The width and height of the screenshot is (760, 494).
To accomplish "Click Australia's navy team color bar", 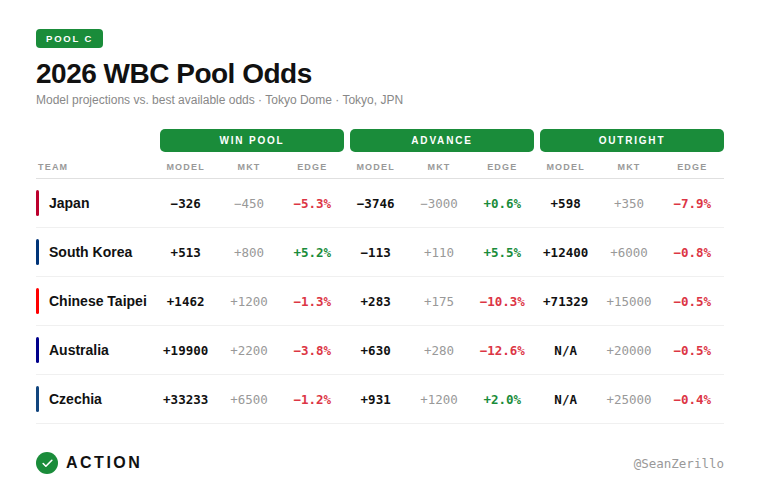I will tap(38, 350).
